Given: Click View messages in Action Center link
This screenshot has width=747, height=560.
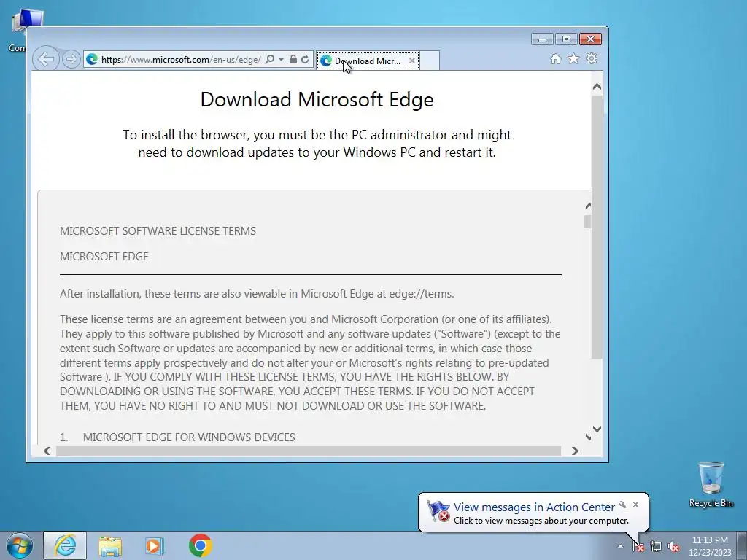Looking at the screenshot, I should (534, 507).
